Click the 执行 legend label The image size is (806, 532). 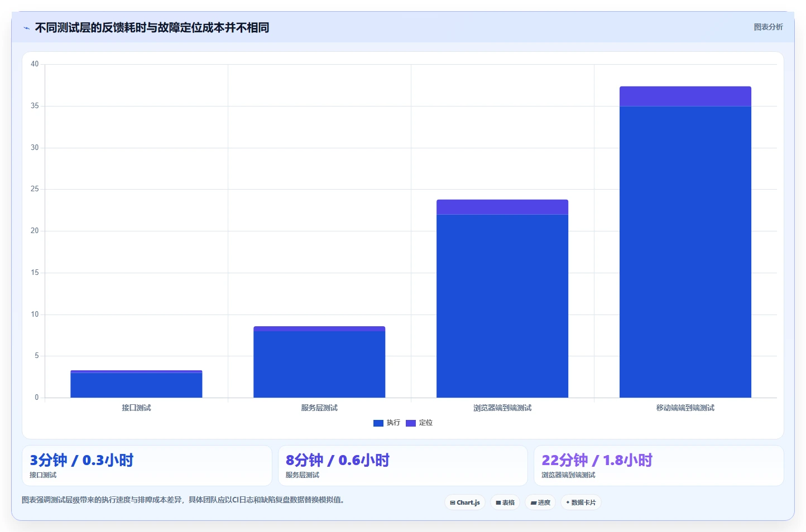393,423
